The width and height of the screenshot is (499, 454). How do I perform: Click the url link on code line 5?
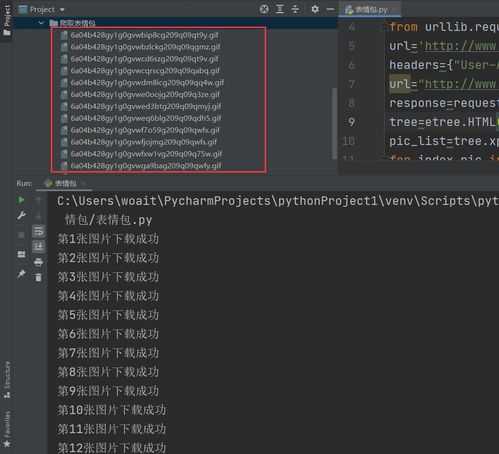(x=461, y=46)
